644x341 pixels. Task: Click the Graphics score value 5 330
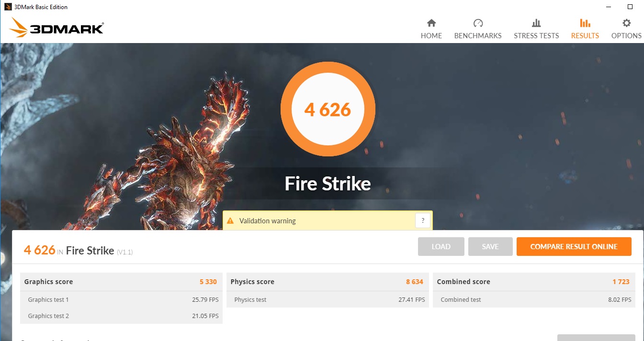pos(208,282)
